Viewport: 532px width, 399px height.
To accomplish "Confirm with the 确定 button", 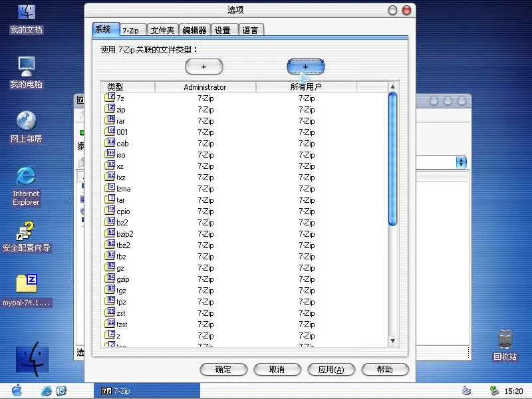I will click(223, 370).
